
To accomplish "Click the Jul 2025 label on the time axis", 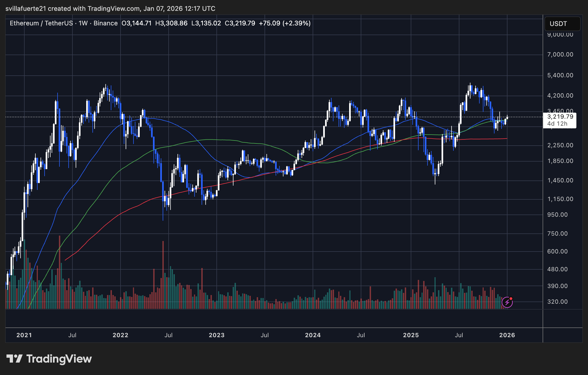I will coord(459,335).
